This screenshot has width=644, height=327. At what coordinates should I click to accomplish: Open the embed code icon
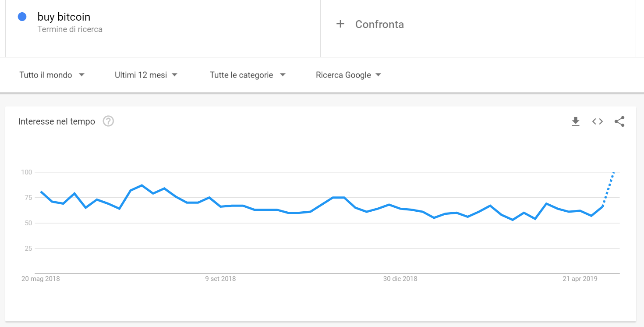coord(598,122)
